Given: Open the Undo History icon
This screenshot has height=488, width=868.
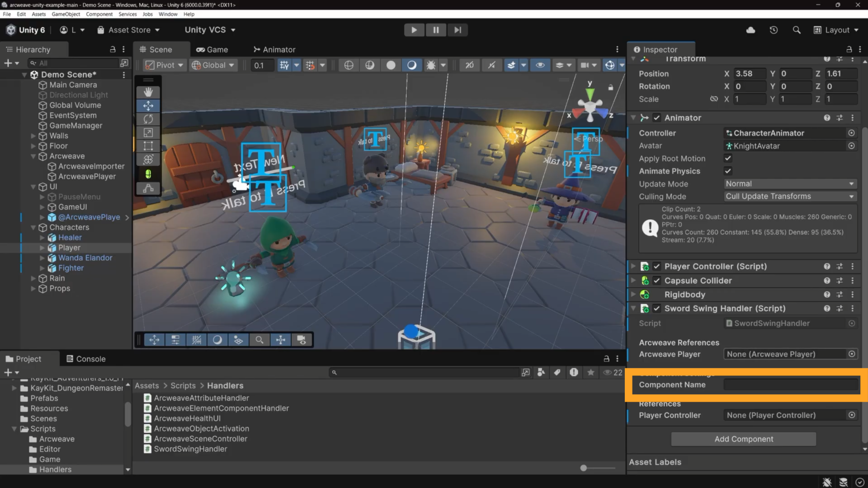Looking at the screenshot, I should pyautogui.click(x=774, y=30).
